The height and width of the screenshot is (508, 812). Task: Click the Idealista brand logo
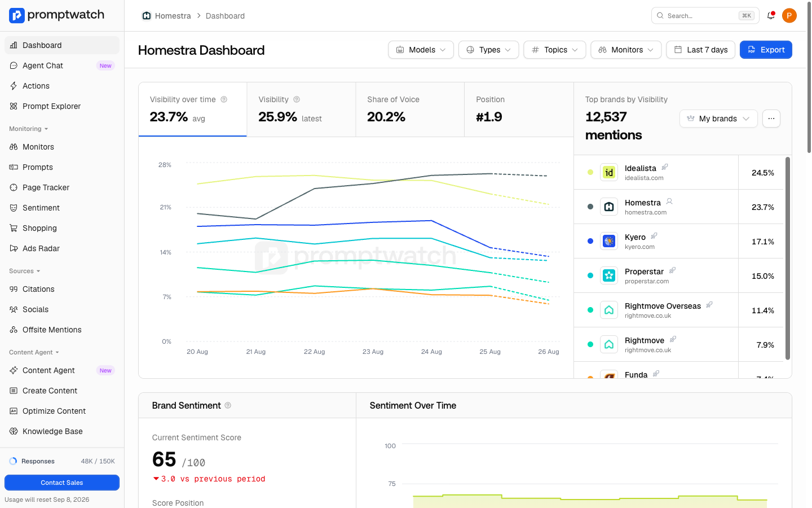pyautogui.click(x=609, y=172)
